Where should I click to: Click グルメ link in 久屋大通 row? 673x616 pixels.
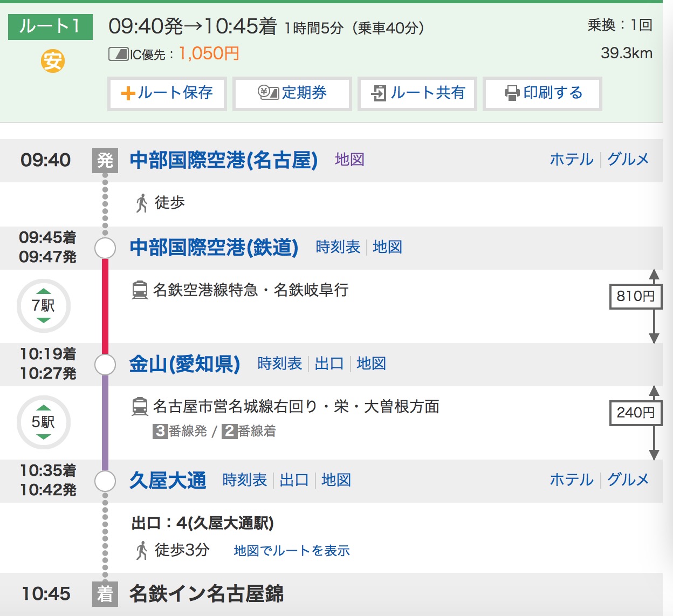628,480
